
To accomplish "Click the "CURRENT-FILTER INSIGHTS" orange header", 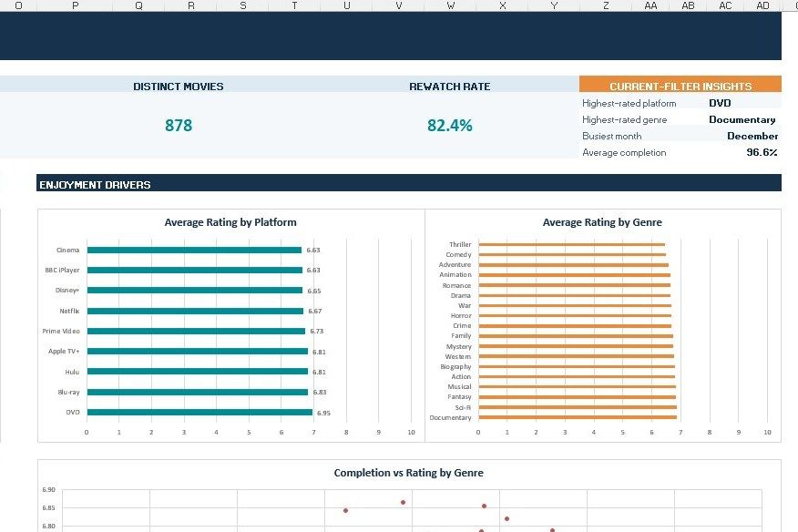I will click(x=680, y=85).
